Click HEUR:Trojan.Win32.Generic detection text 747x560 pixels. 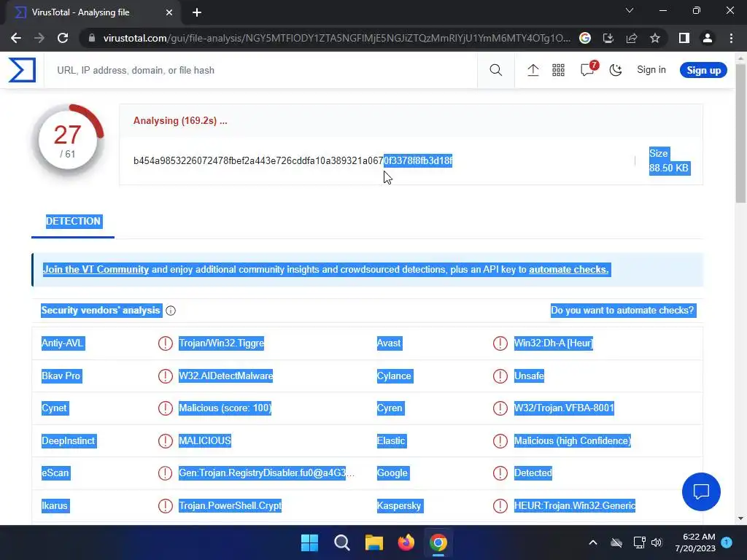pos(575,505)
